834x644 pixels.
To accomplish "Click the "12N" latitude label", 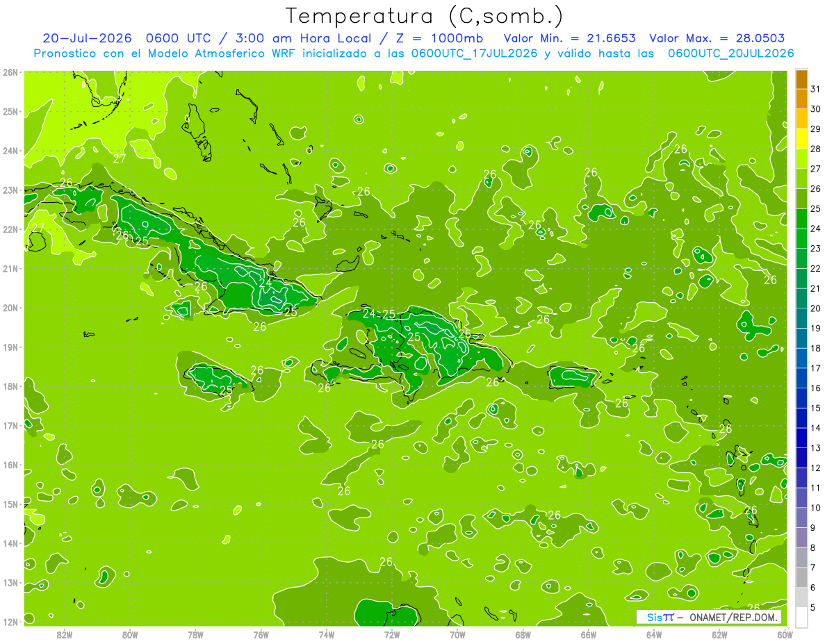I will (10, 622).
